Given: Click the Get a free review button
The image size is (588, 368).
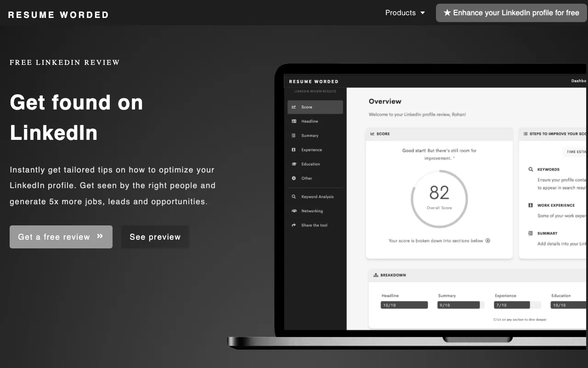Looking at the screenshot, I should click(61, 237).
